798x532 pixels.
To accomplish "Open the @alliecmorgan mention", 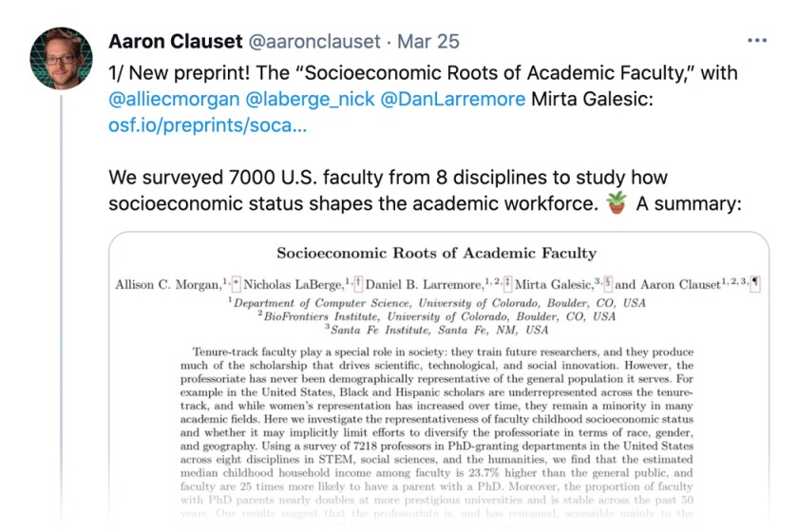I will pos(174,99).
